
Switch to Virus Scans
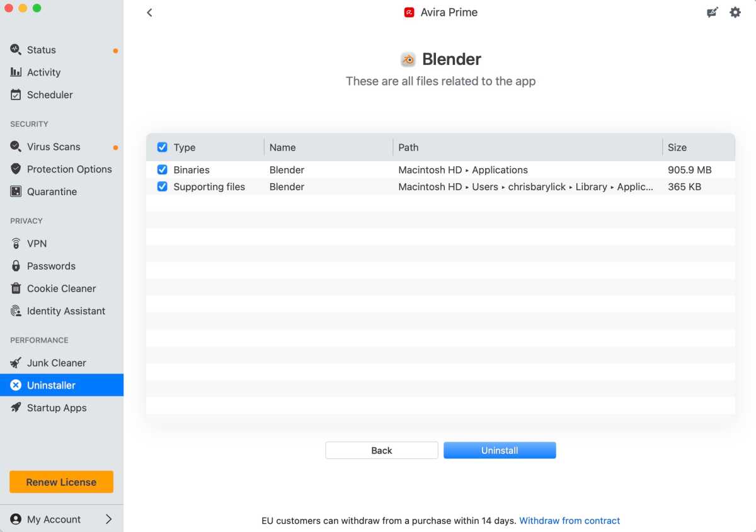(62, 147)
